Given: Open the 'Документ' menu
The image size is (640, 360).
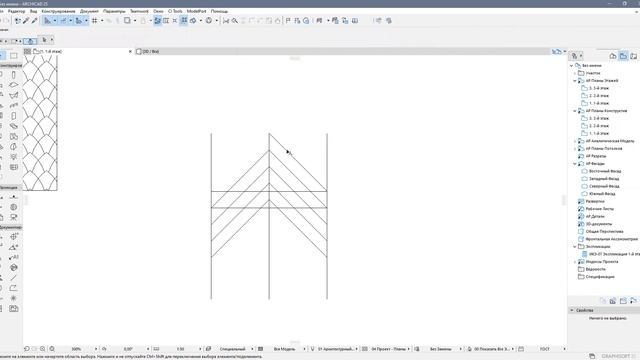Looking at the screenshot, I should [x=89, y=11].
